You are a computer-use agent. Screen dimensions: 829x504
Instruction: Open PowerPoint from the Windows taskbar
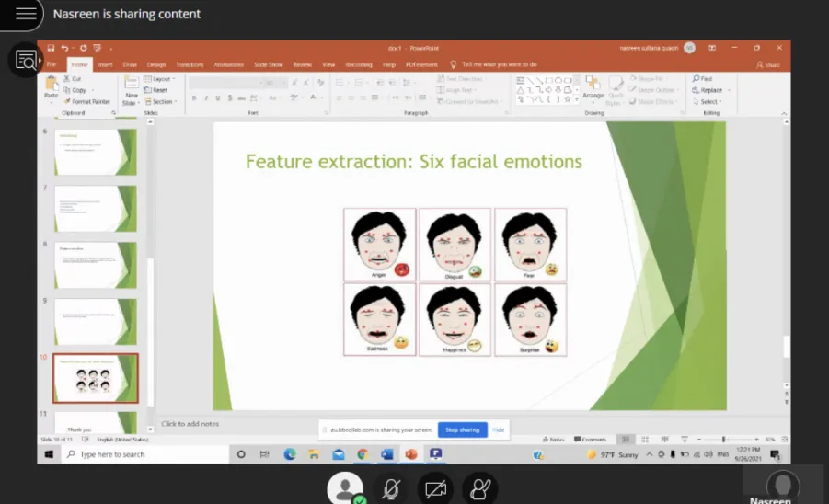coord(410,454)
